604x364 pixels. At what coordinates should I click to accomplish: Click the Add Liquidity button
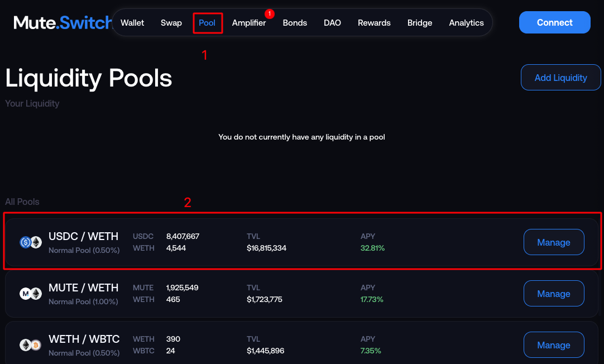[x=560, y=78]
